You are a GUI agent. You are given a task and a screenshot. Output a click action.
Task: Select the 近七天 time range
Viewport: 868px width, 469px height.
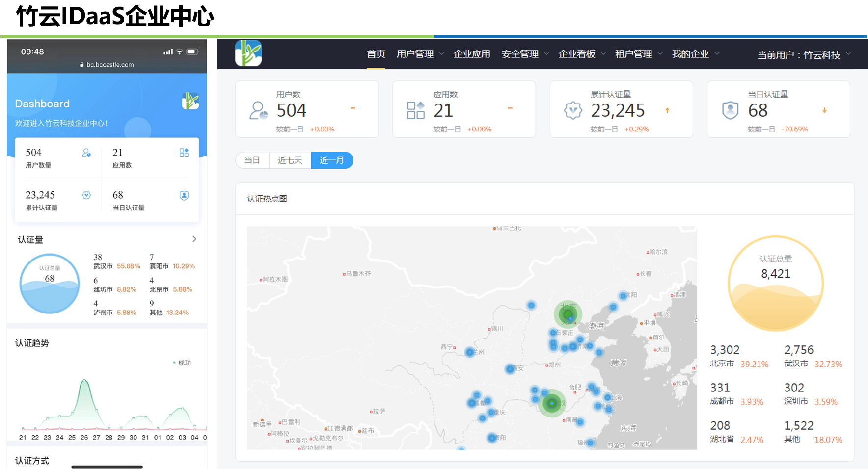pyautogui.click(x=290, y=160)
